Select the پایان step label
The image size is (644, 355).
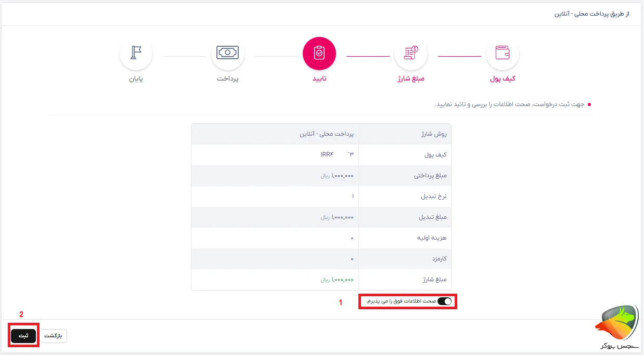136,80
